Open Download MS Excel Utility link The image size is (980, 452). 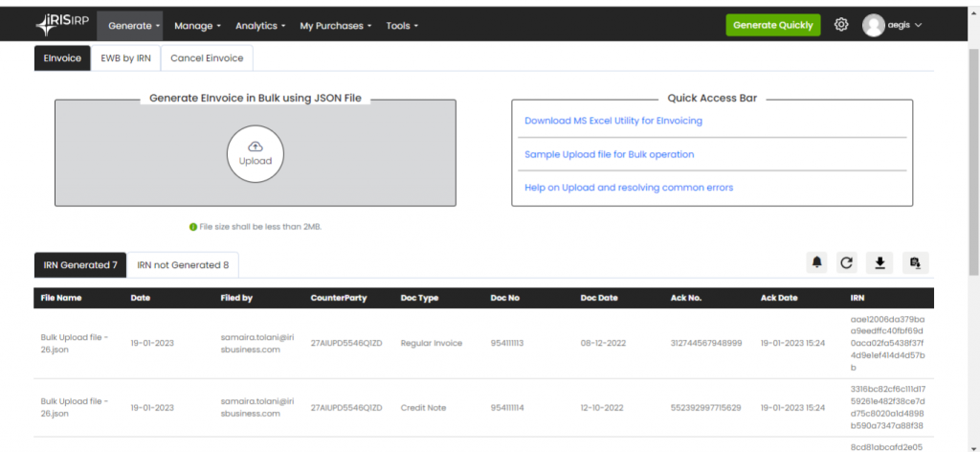click(x=613, y=121)
